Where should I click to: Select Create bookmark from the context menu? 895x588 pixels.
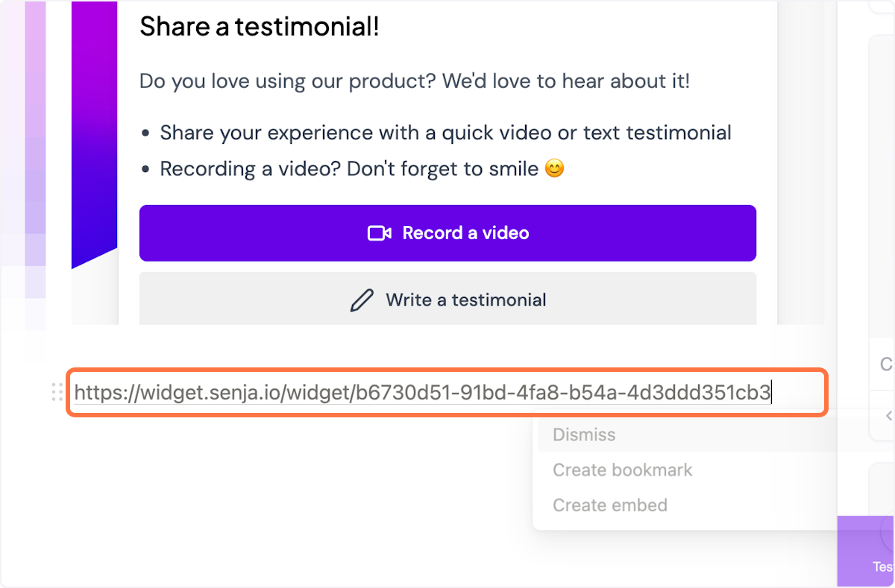622,470
